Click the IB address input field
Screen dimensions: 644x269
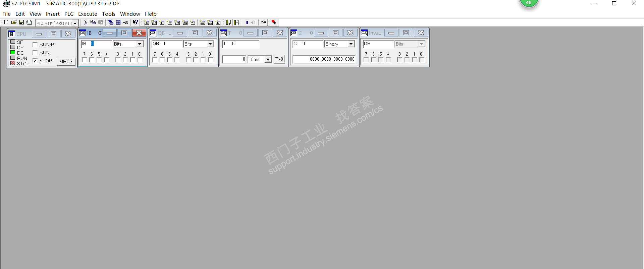point(97,44)
